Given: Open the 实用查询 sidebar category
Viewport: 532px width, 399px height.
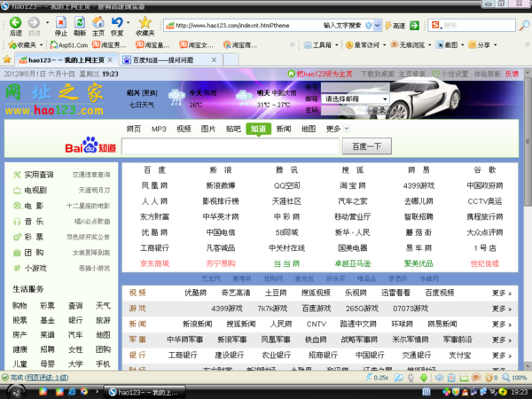Looking at the screenshot, I should (39, 175).
